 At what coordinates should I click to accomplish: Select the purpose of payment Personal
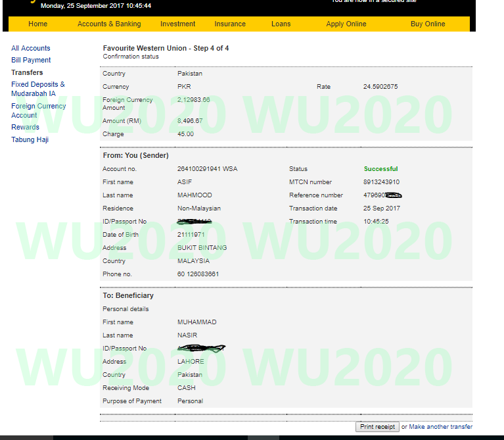point(191,401)
